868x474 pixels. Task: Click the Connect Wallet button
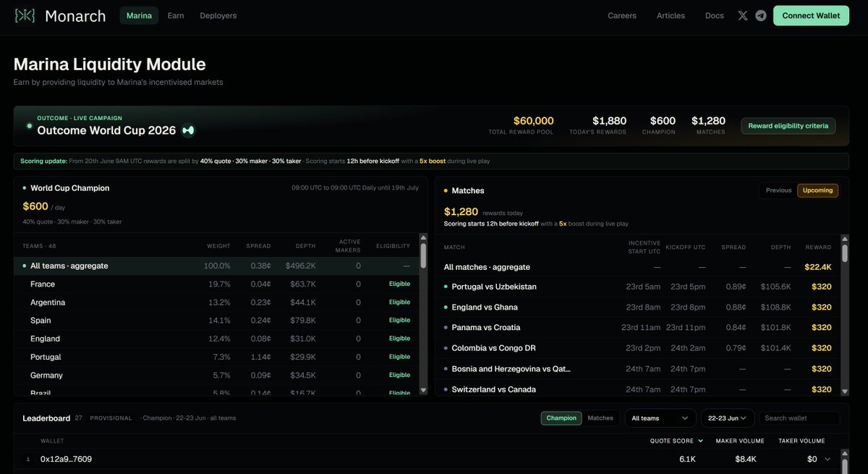click(x=811, y=15)
